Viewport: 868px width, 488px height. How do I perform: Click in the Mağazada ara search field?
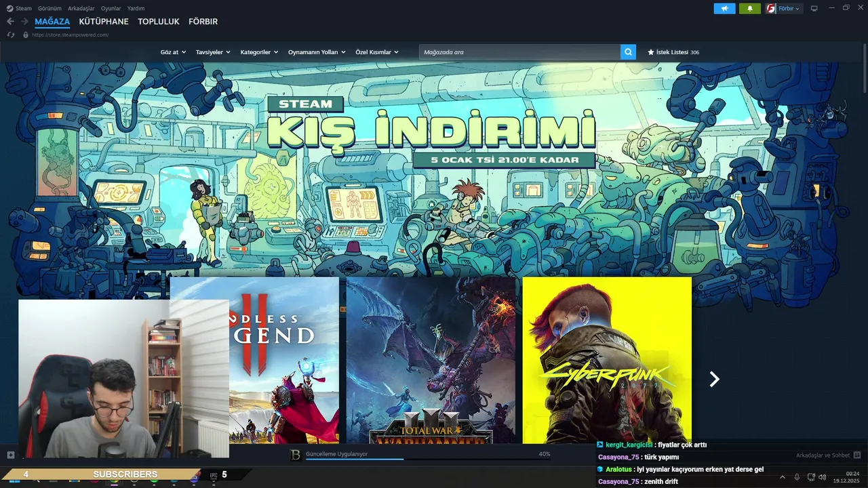pyautogui.click(x=519, y=52)
